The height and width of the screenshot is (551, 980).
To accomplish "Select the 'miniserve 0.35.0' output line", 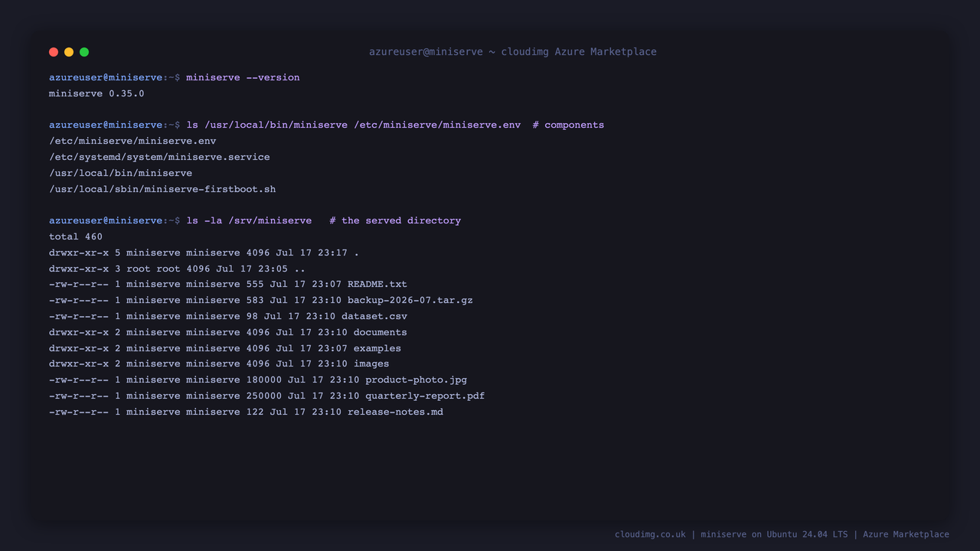I will (x=96, y=93).
